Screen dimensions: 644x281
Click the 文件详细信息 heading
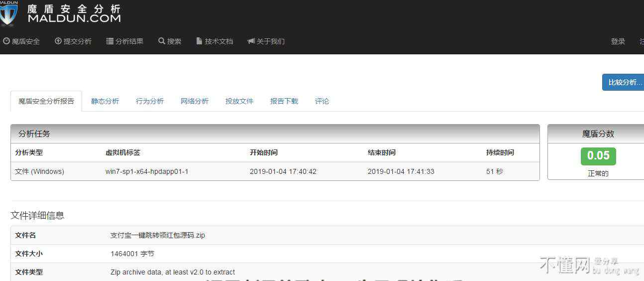37,216
